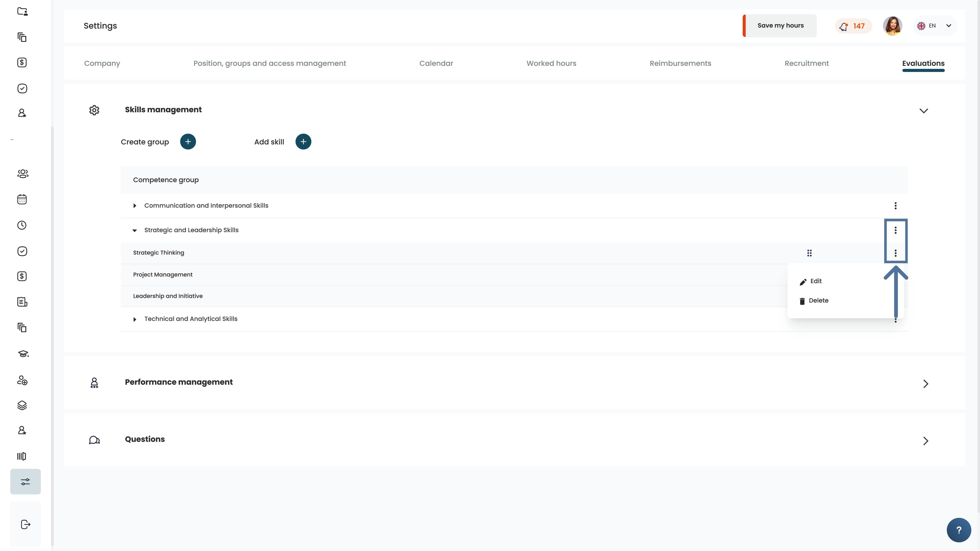The image size is (980, 551).
Task: Open the team members group icon in sidebar
Action: (23, 174)
